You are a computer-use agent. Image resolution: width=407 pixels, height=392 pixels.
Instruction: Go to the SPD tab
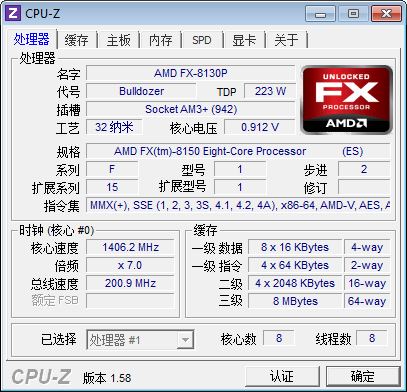[x=202, y=40]
